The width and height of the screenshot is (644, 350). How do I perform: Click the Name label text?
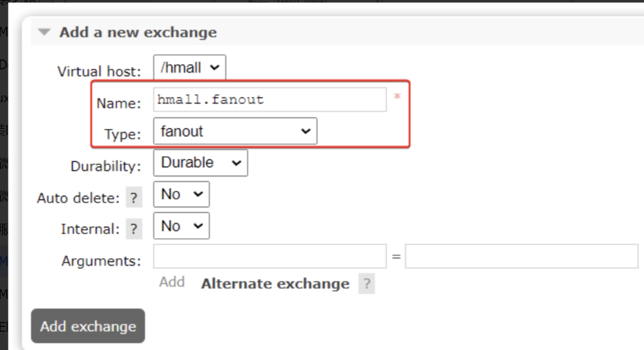tap(119, 103)
